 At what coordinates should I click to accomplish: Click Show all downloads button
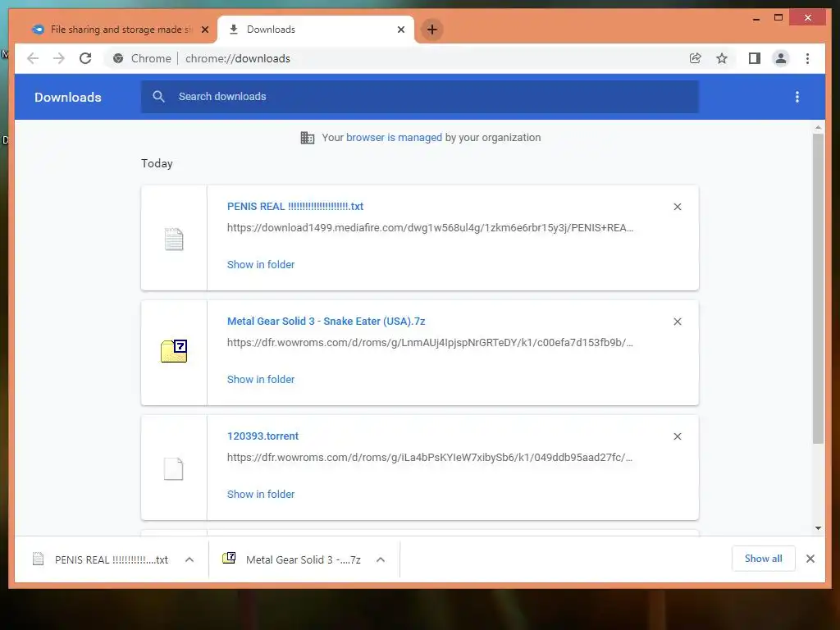click(x=764, y=559)
